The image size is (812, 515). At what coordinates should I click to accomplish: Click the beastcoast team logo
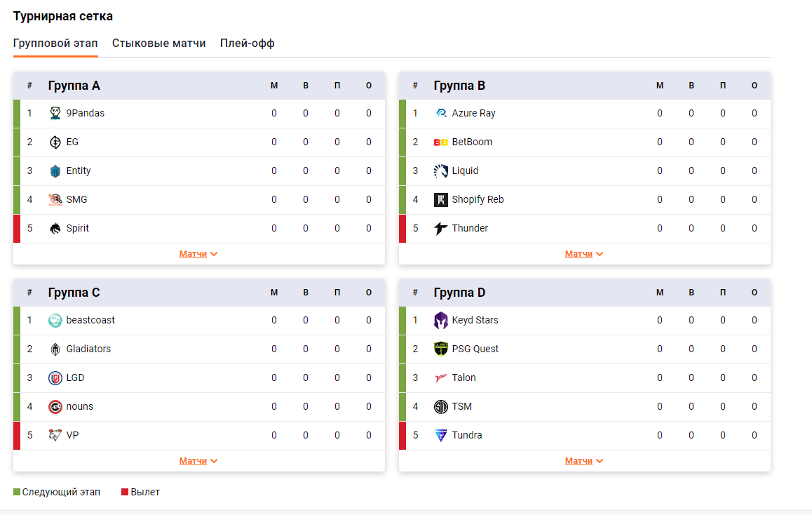(x=55, y=320)
